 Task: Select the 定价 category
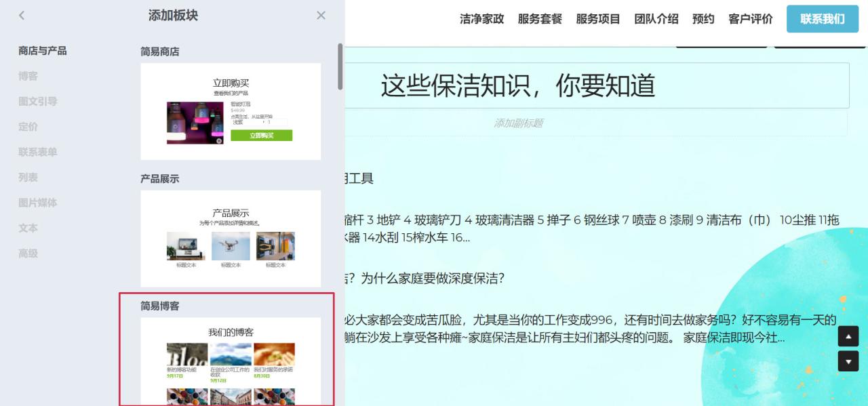pos(28,127)
